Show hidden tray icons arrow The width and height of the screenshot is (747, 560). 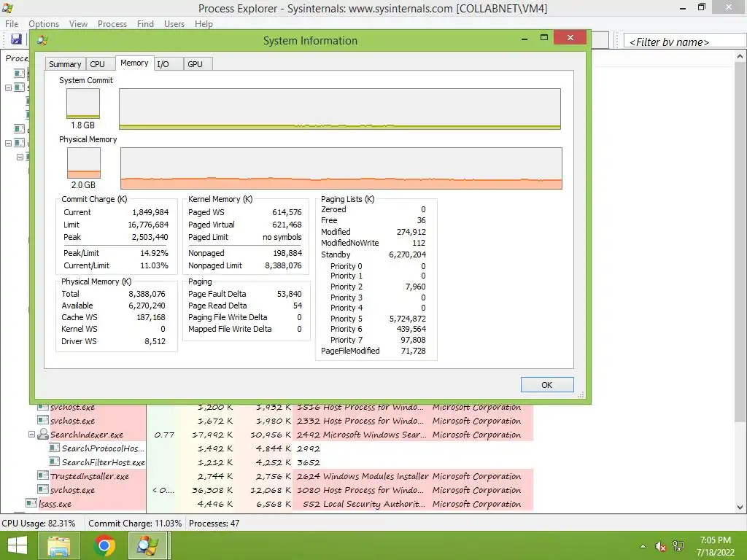point(643,546)
